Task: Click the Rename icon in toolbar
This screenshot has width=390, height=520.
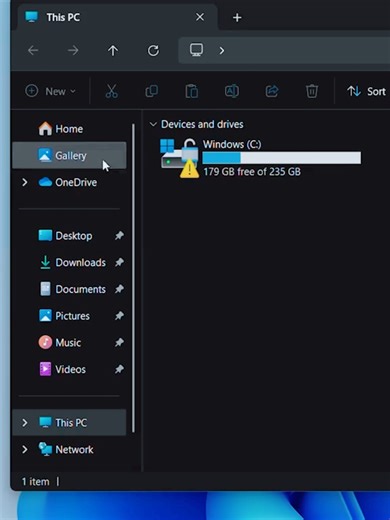Action: point(232,91)
